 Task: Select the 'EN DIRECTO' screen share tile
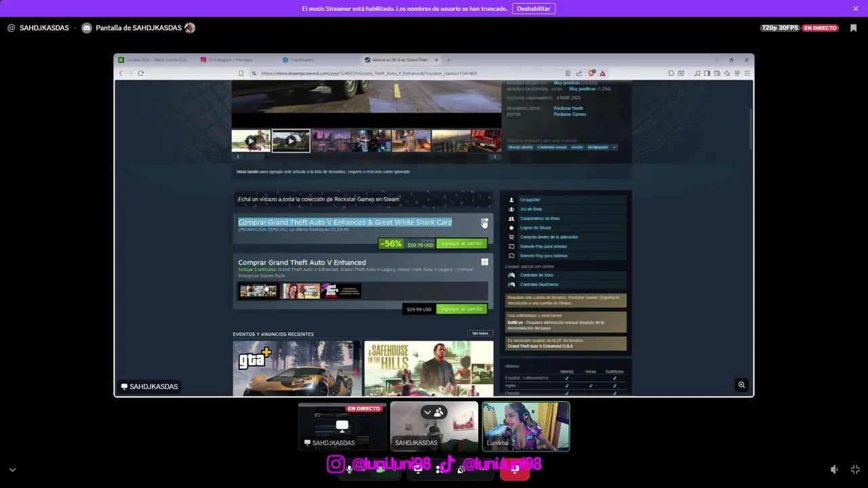(x=342, y=426)
